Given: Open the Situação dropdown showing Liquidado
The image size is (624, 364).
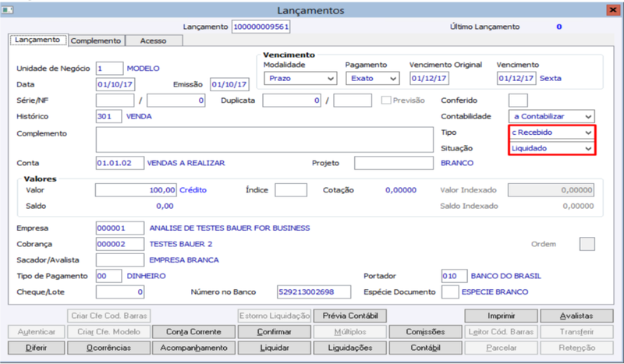Looking at the screenshot, I should pos(551,148).
